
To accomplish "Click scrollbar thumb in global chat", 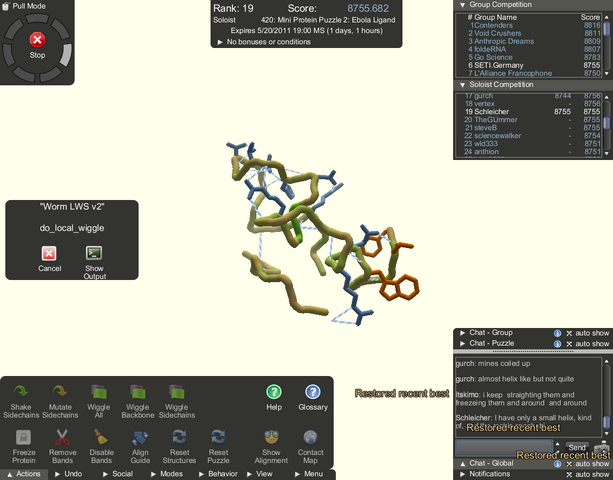I will [x=607, y=422].
